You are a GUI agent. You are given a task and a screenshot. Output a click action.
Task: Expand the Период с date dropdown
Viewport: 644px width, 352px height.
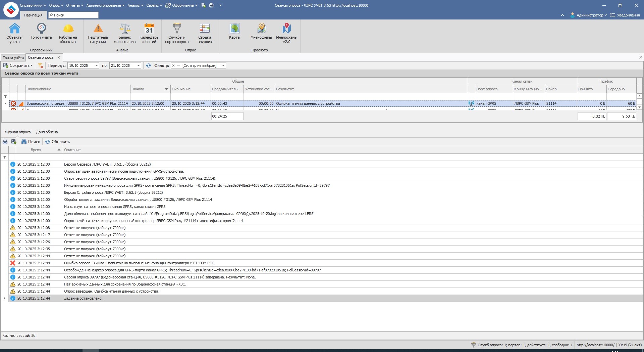[97, 66]
